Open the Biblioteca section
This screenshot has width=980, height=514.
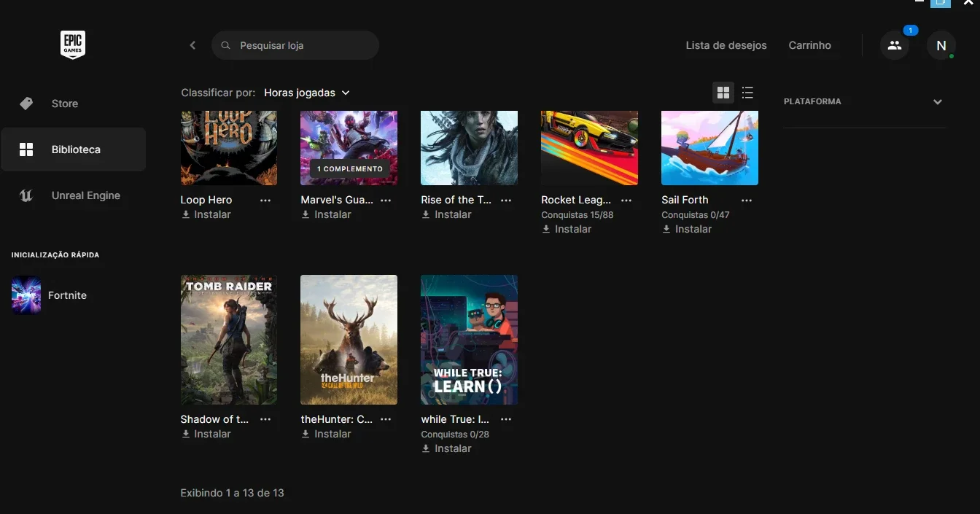click(x=73, y=149)
